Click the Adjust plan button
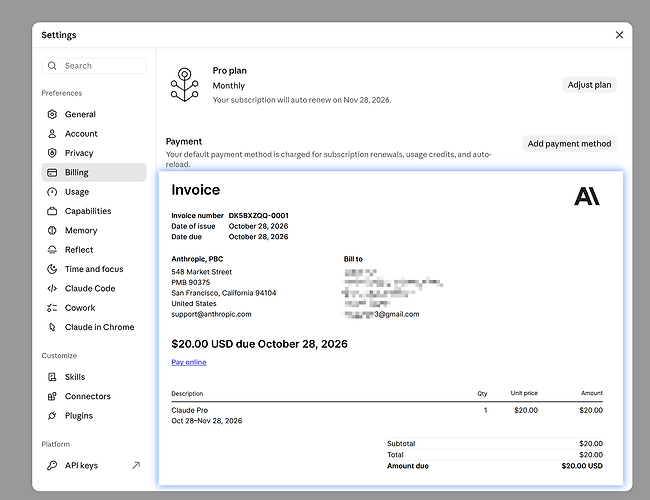This screenshot has height=500, width=650. (x=589, y=85)
